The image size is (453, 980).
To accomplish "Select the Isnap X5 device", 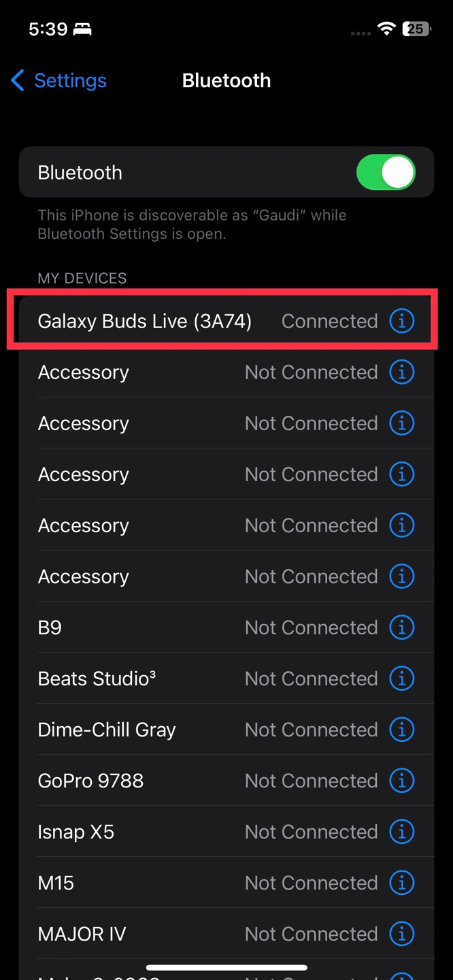I will pos(75,832).
